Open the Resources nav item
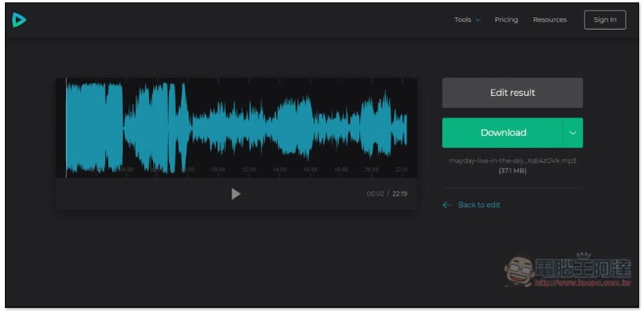 point(550,19)
